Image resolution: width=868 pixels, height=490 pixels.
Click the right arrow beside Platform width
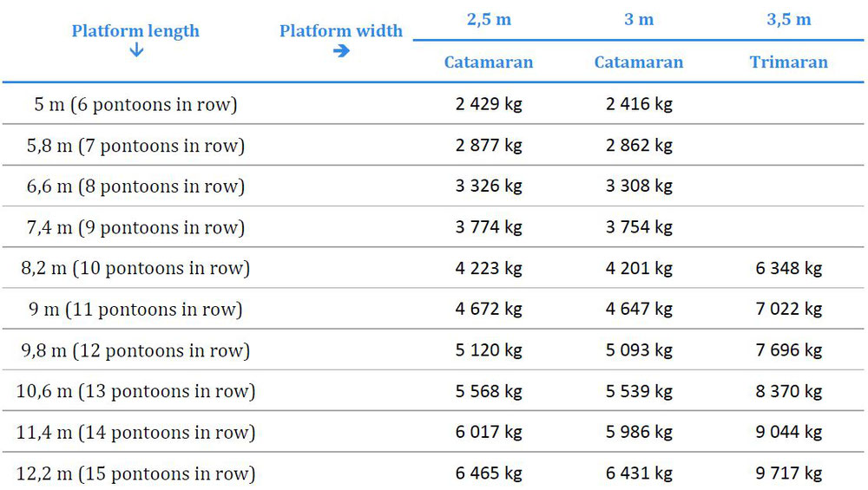[x=341, y=51]
